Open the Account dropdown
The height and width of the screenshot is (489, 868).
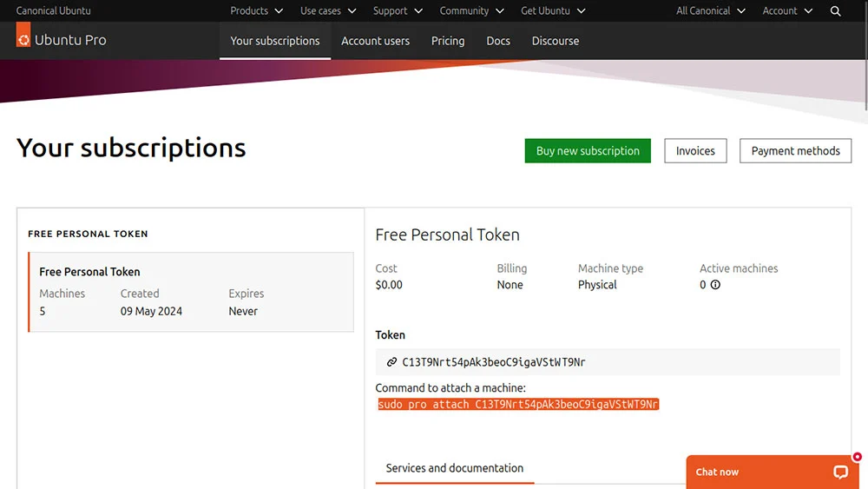[787, 11]
